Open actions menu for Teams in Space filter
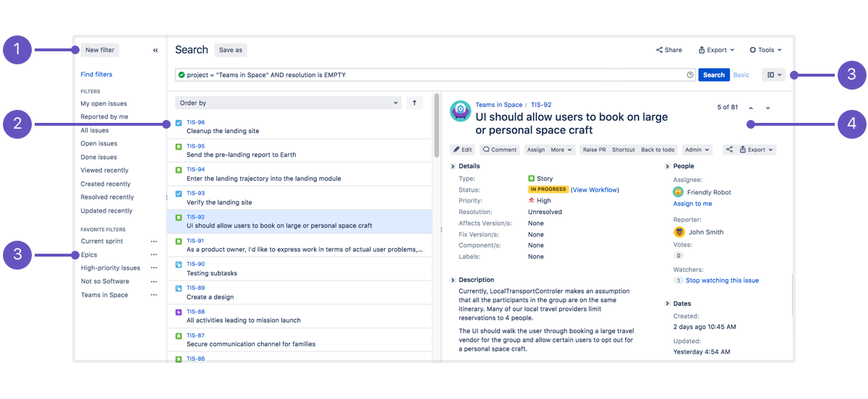The height and width of the screenshot is (399, 868). (153, 295)
